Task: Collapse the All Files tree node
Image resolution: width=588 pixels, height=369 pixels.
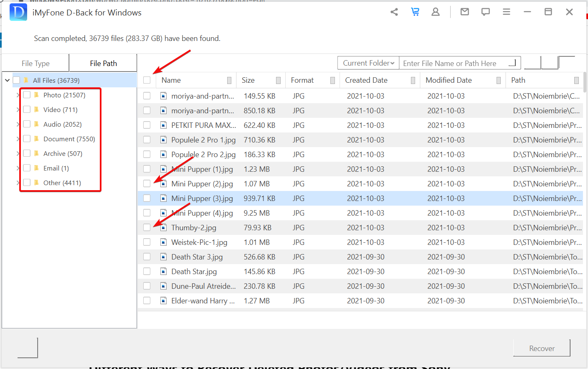Action: [x=7, y=80]
